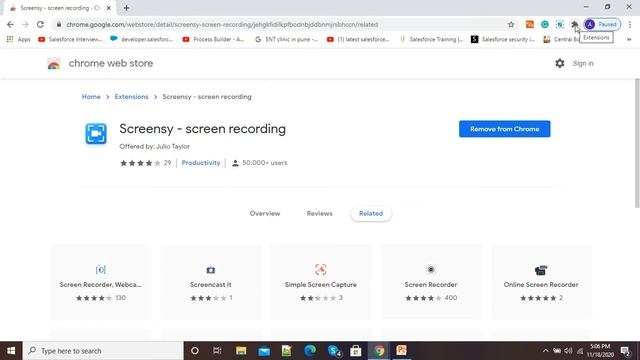Click the address bar URL
The image size is (640, 360).
(222, 24)
